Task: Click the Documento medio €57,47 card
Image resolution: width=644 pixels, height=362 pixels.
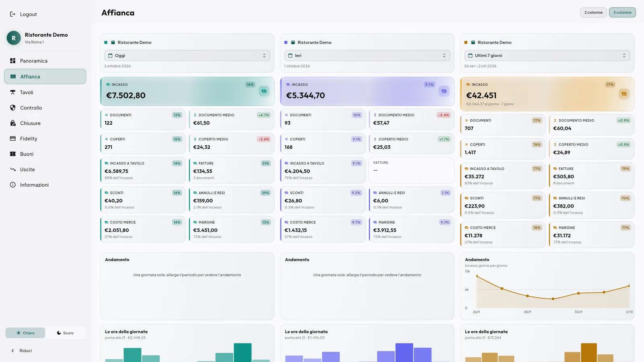Action: pyautogui.click(x=411, y=119)
